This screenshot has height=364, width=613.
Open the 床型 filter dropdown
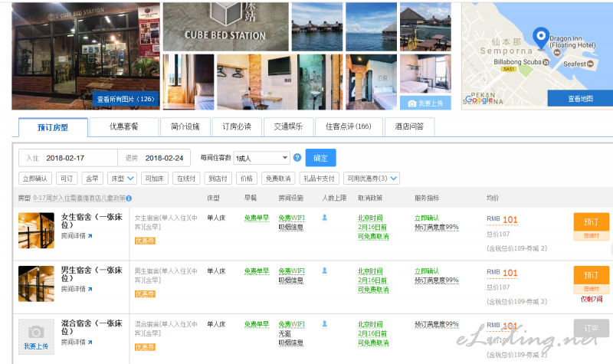pos(122,179)
